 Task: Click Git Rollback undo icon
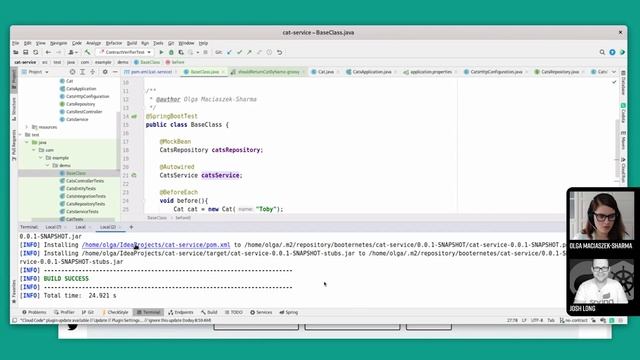click(280, 52)
